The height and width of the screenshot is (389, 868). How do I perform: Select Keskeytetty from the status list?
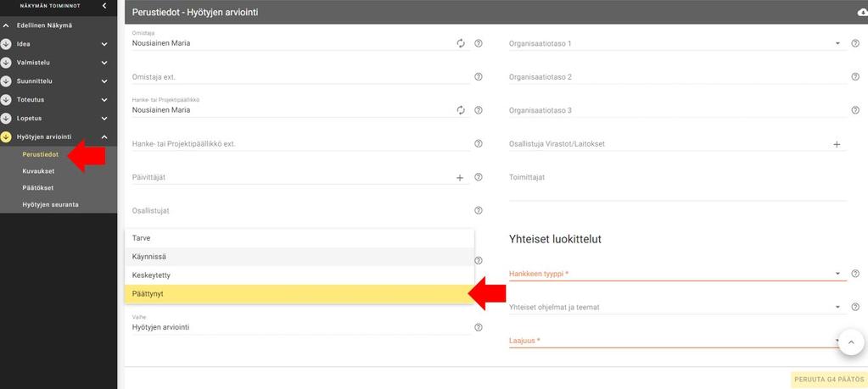[300, 275]
